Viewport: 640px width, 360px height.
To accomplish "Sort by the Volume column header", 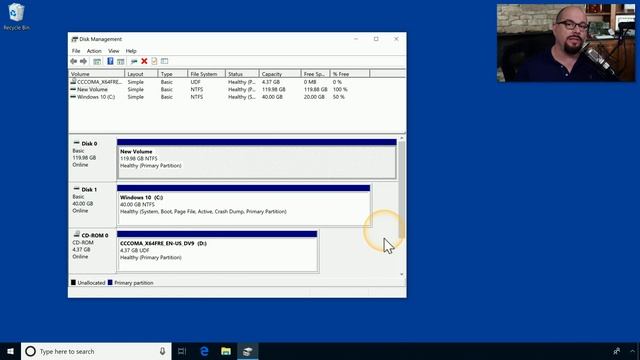I will coord(97,74).
